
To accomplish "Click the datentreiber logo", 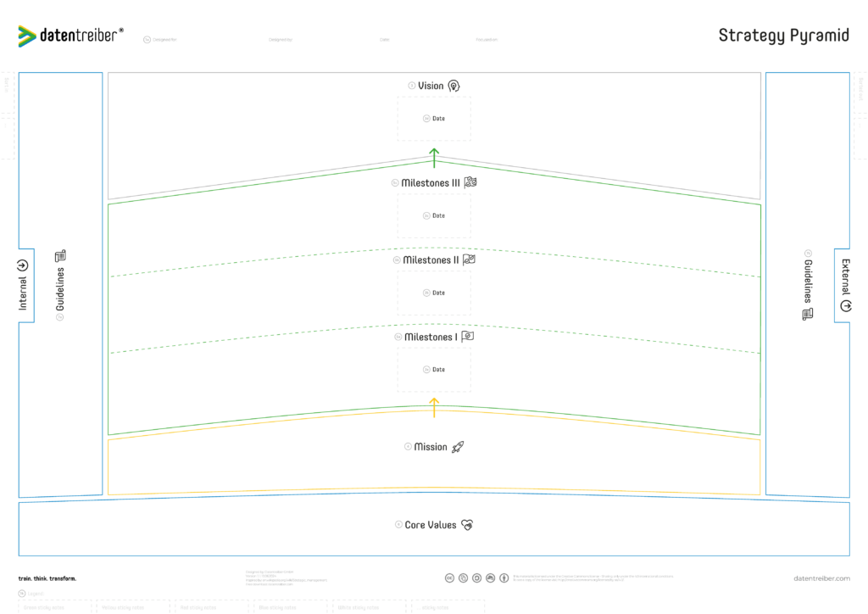I will (x=71, y=36).
